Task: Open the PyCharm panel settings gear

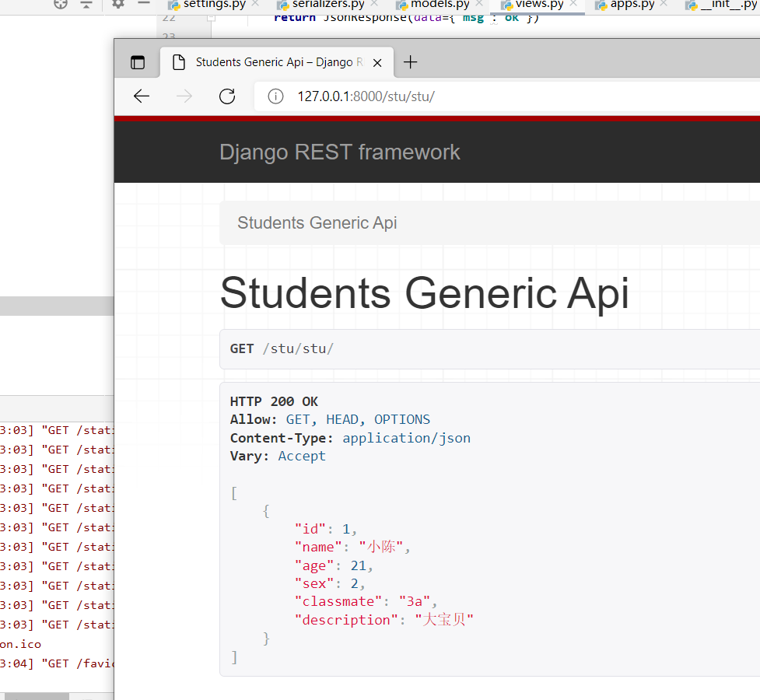Action: coord(118,4)
